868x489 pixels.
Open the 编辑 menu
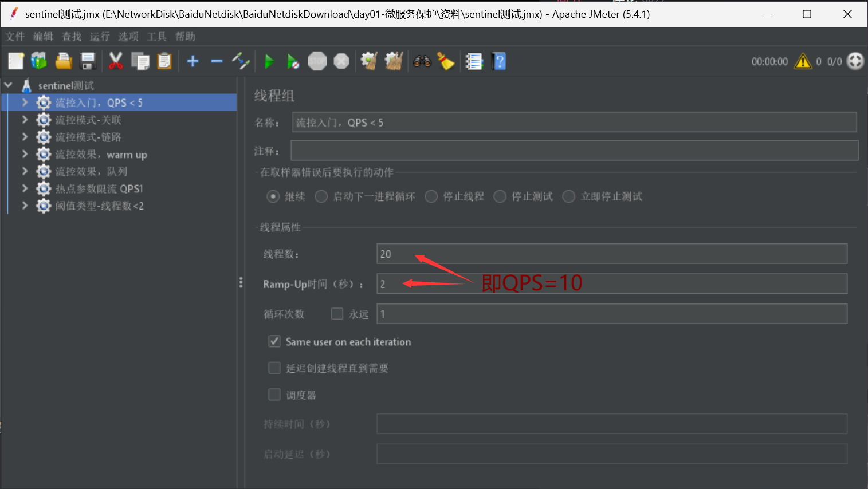click(x=43, y=37)
